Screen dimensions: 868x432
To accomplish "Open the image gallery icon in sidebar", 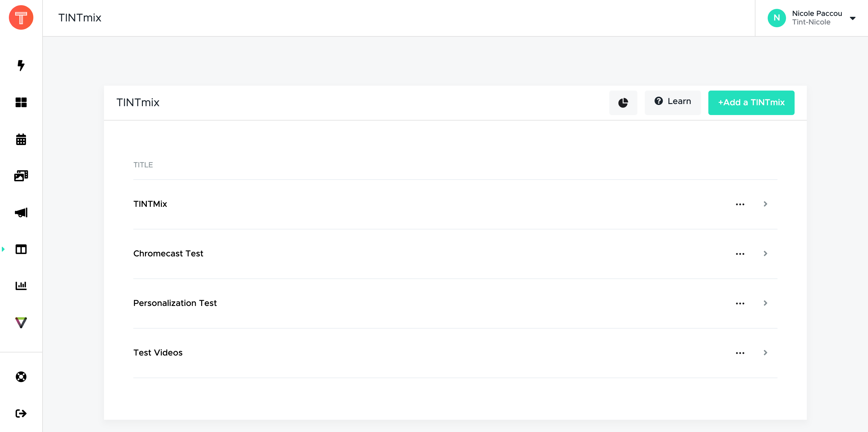I will click(21, 176).
